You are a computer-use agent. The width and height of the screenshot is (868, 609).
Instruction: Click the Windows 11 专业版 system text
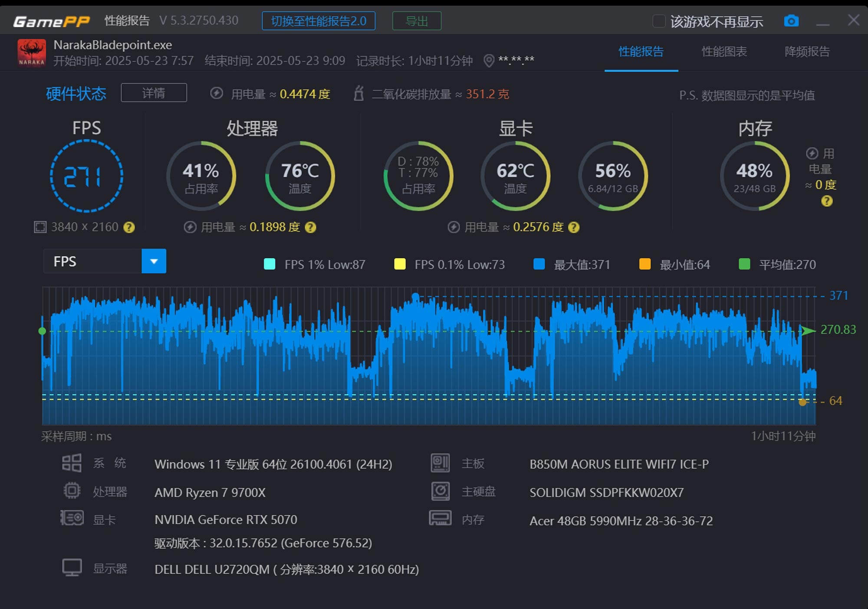273,464
